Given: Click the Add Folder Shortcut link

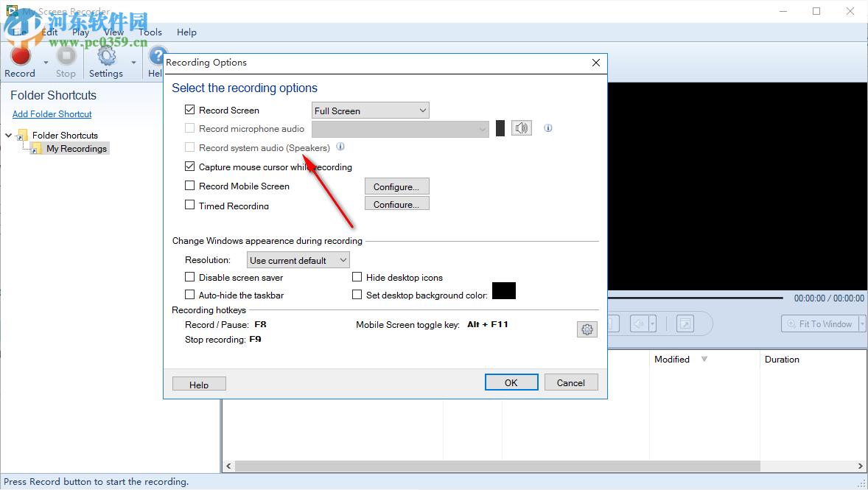Looking at the screenshot, I should click(x=52, y=113).
